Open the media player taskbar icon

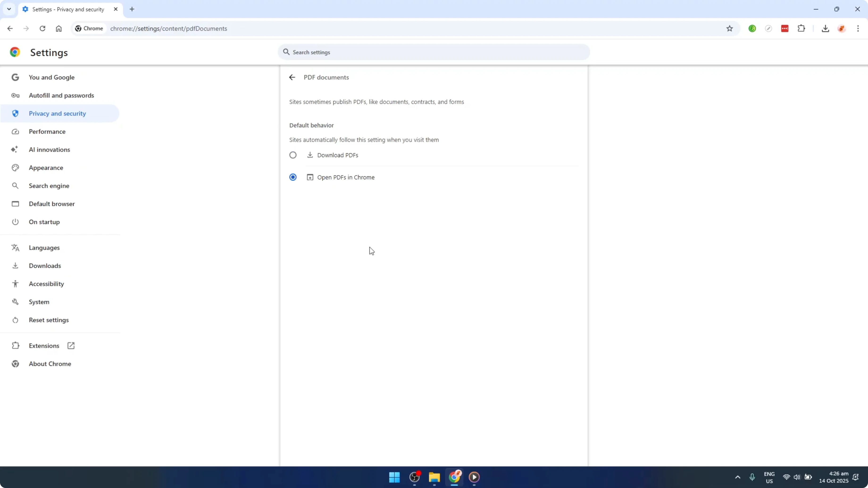[x=474, y=477]
